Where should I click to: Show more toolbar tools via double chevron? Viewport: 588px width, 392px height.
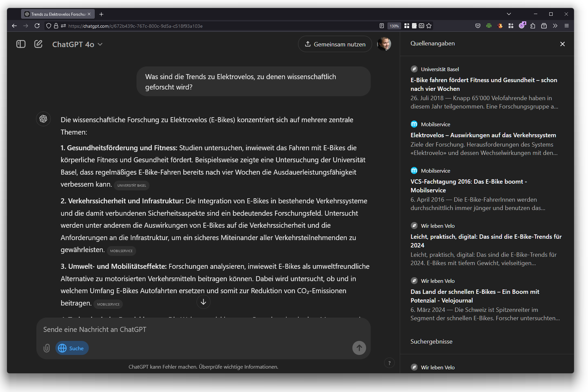(555, 26)
